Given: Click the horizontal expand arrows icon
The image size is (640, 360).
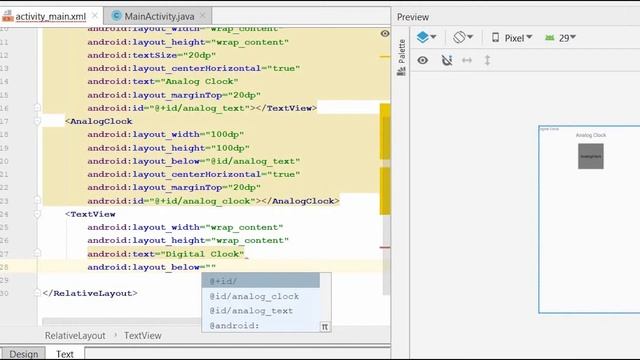Looking at the screenshot, I should pyautogui.click(x=467, y=60).
